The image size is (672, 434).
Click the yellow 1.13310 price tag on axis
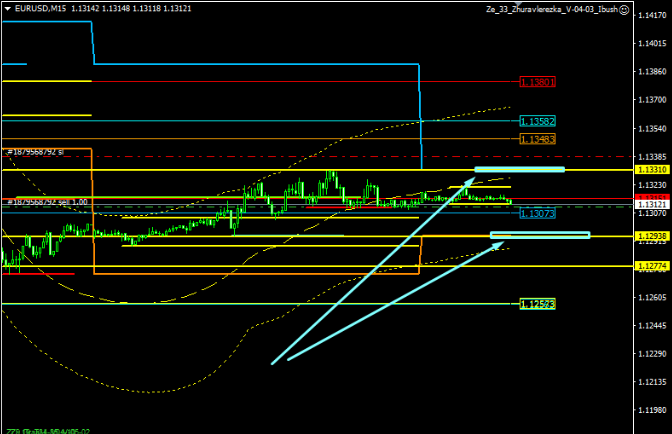tap(651, 171)
